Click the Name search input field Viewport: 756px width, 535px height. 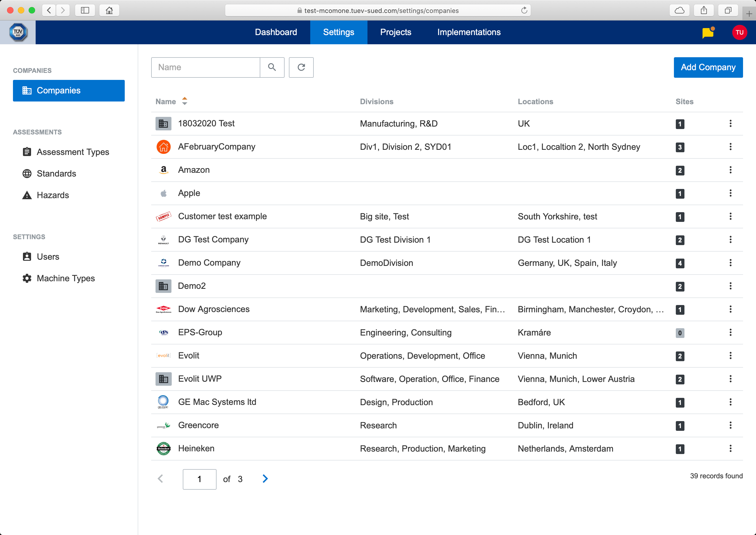(206, 67)
